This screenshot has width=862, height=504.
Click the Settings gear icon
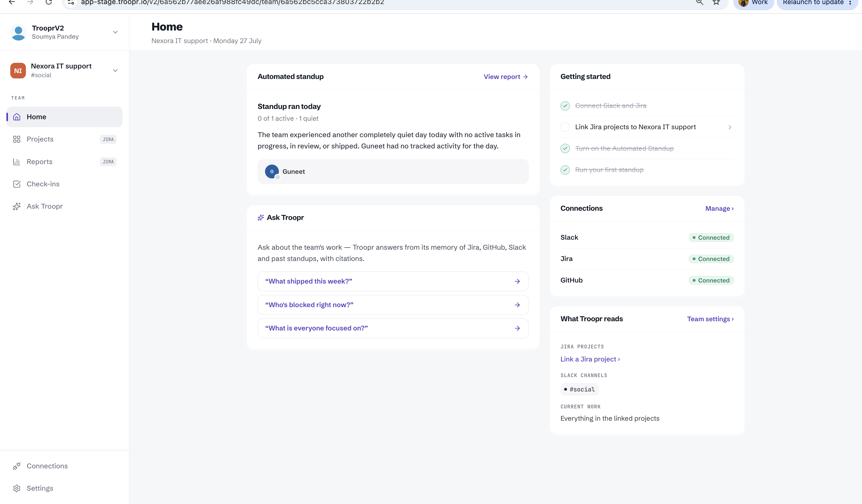point(17,488)
